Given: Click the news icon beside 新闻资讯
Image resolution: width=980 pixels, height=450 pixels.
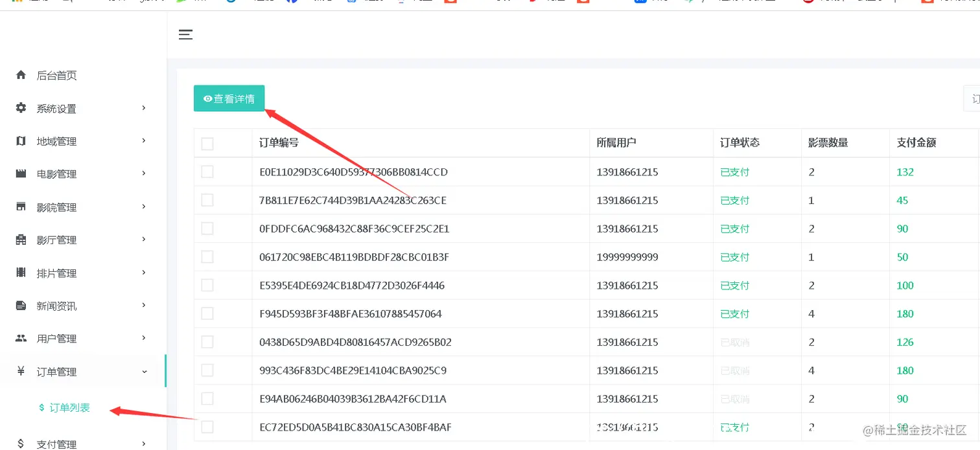Looking at the screenshot, I should click(21, 306).
